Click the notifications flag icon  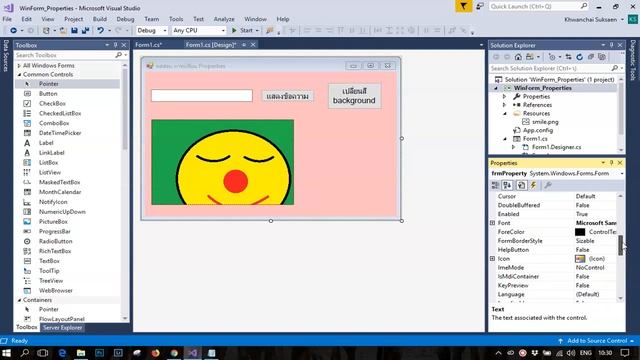464,6
